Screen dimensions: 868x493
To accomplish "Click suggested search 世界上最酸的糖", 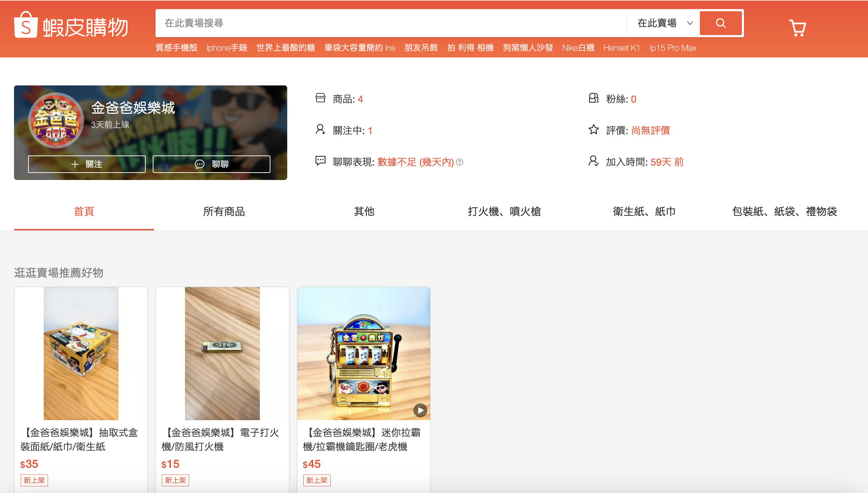I will 285,48.
